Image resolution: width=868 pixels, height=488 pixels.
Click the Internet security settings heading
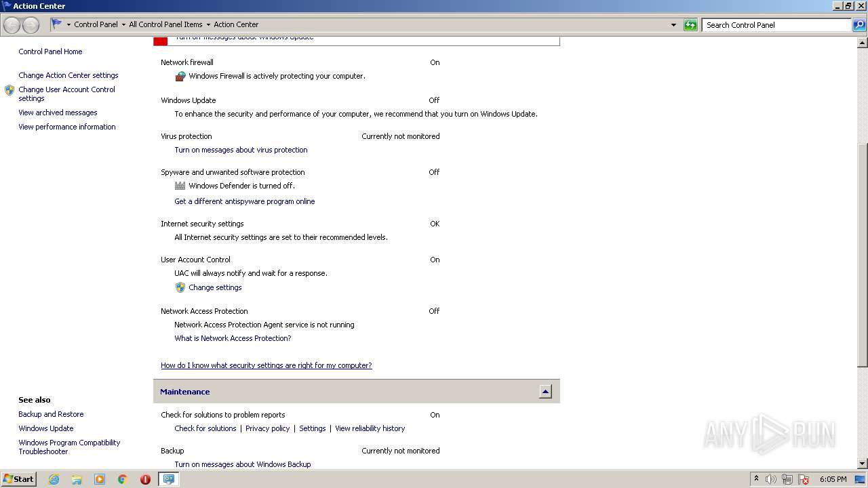pos(202,224)
